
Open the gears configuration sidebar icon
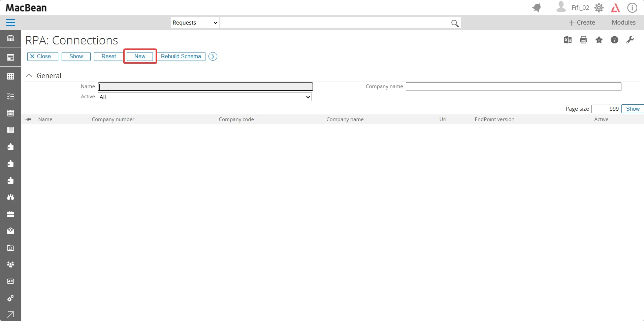[10, 298]
